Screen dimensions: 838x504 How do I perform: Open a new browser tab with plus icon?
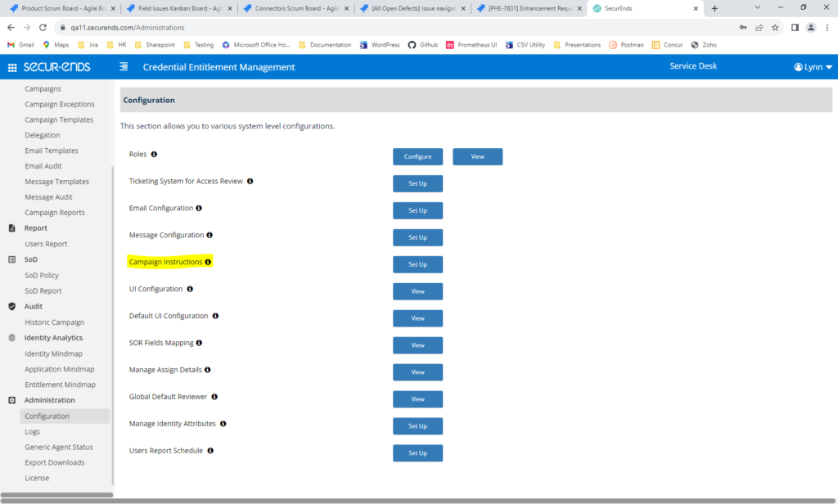pos(714,8)
